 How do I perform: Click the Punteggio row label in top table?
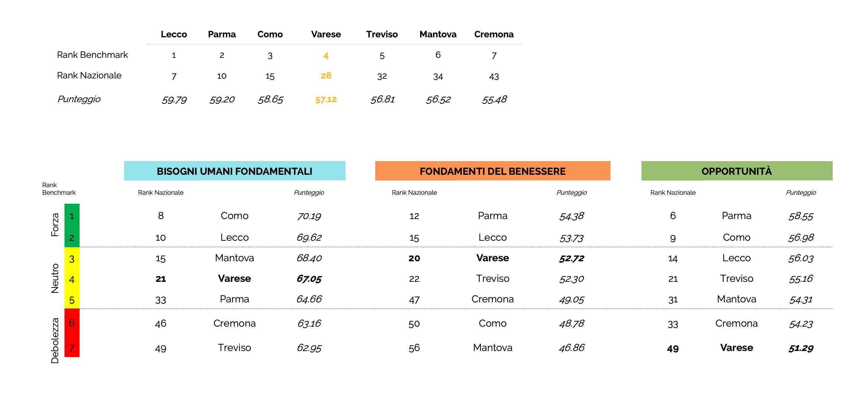(79, 99)
